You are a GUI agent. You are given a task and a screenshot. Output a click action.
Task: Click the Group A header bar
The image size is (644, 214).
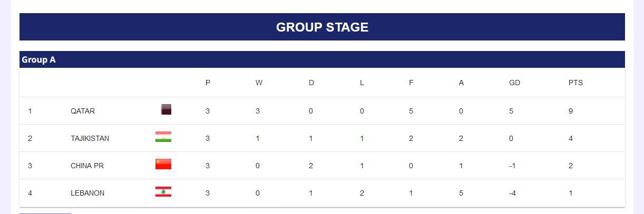click(x=322, y=59)
